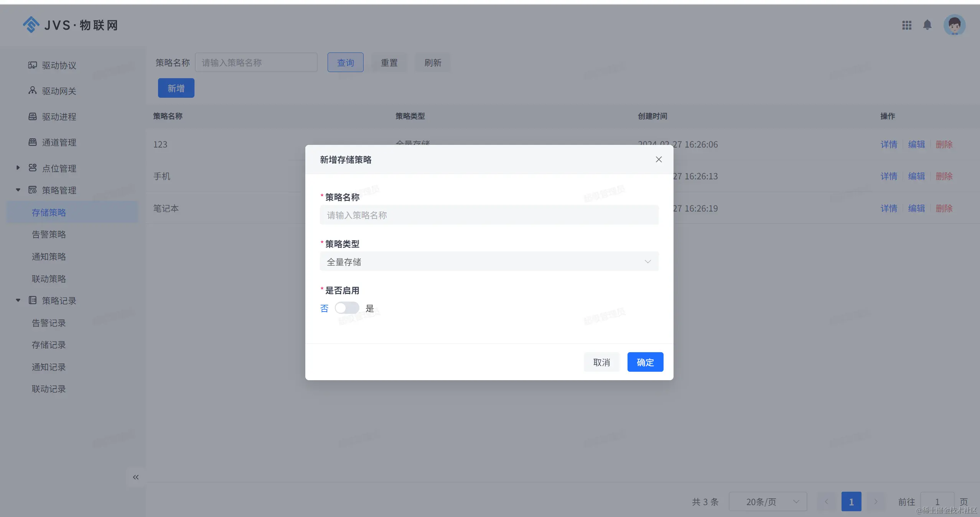Click the 驱动协议 sidebar icon
The height and width of the screenshot is (517, 980).
[33, 65]
